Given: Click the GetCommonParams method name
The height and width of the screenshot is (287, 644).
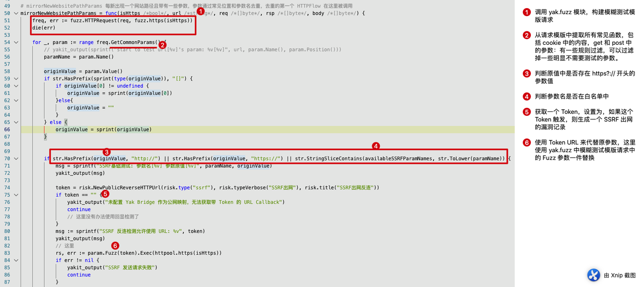Looking at the screenshot, I should [133, 42].
